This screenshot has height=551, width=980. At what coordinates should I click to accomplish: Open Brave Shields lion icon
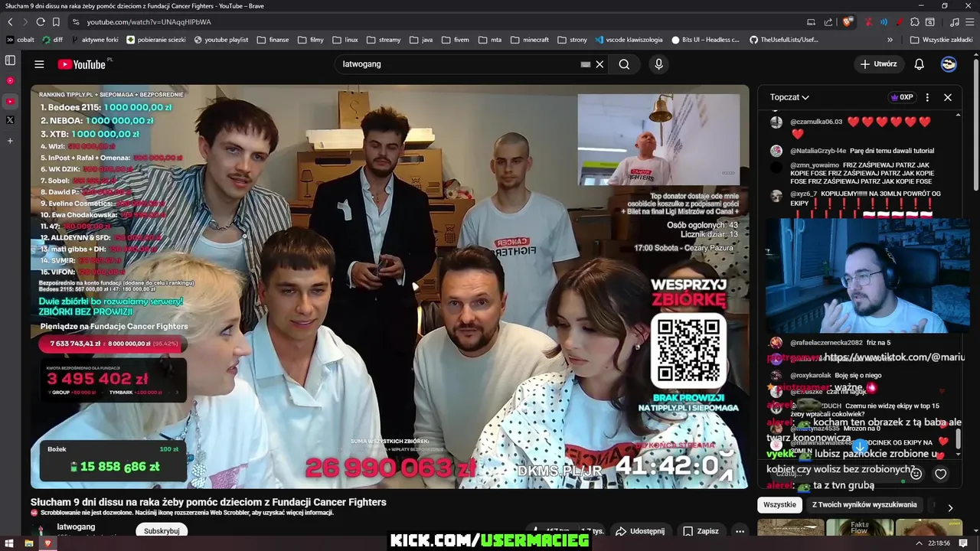pyautogui.click(x=848, y=22)
